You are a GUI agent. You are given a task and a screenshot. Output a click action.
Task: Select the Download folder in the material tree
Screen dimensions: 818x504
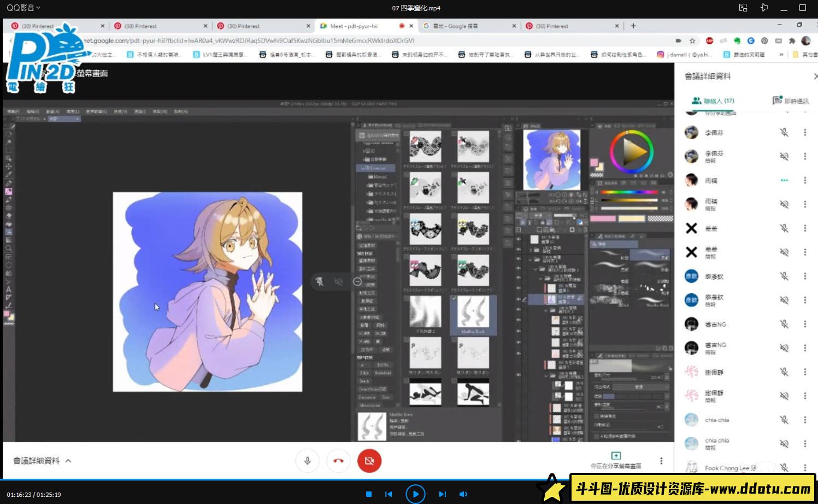[x=376, y=168]
